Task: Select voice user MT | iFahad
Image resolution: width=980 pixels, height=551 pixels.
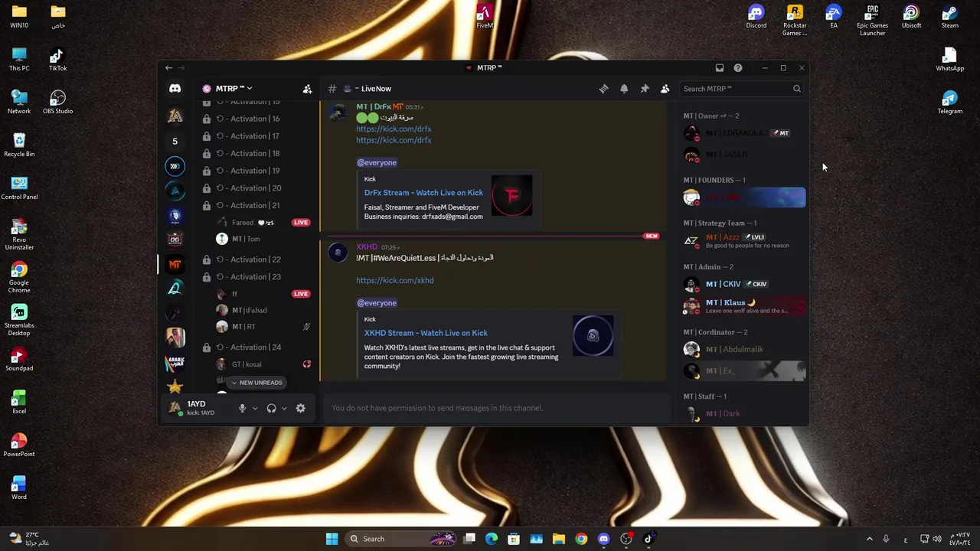Action: tap(264, 310)
